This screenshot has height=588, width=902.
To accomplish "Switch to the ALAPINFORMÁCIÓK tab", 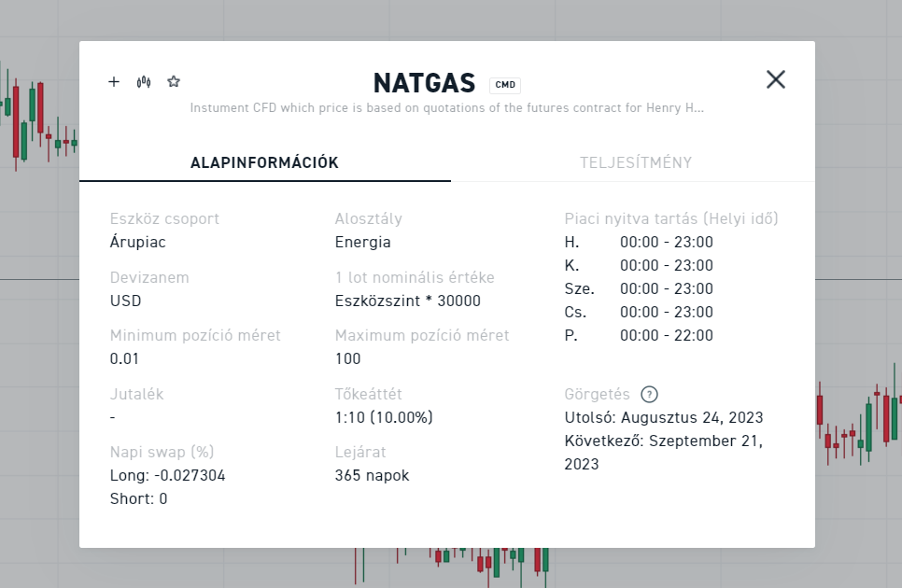I will click(264, 162).
